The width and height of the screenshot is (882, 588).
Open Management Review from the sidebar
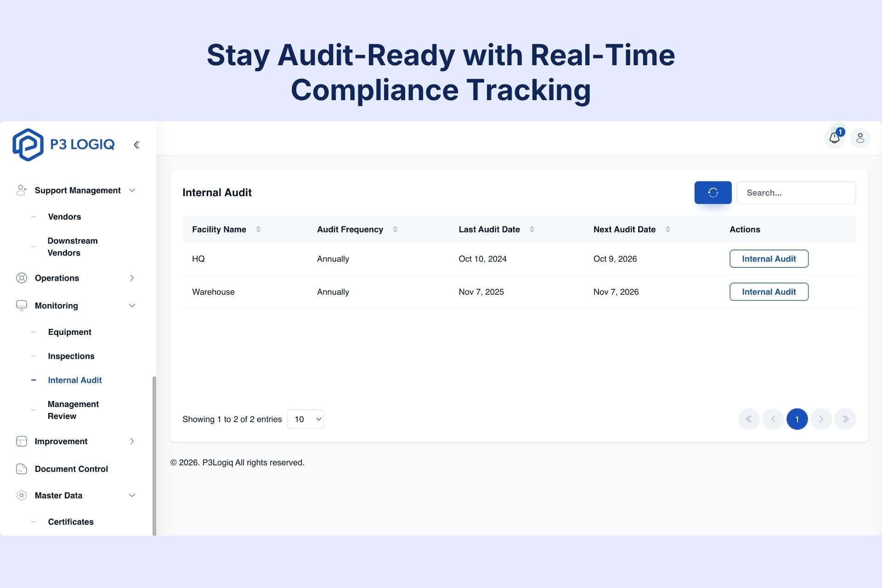(x=73, y=410)
